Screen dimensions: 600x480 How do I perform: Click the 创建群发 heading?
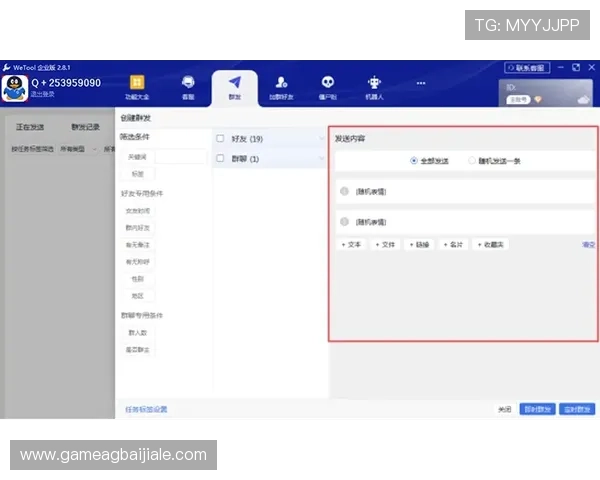(x=135, y=118)
